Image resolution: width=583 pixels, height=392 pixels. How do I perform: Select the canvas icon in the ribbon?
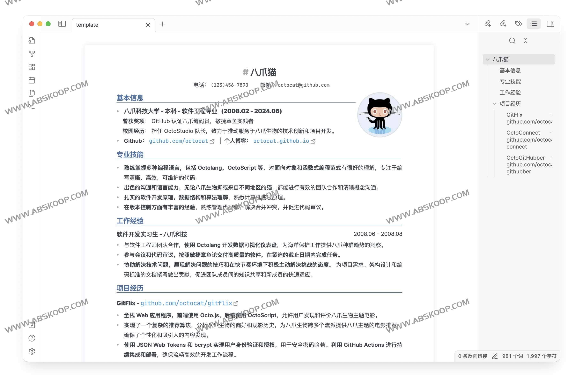[32, 67]
